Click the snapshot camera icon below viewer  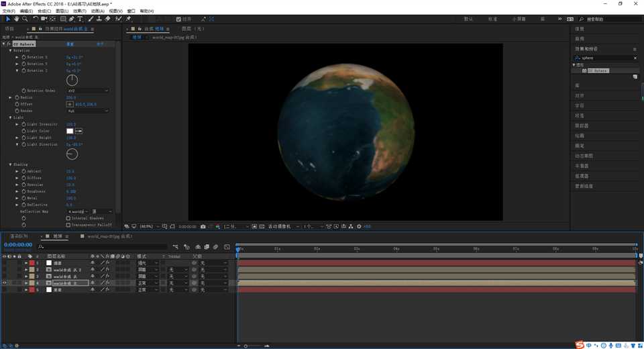203,227
